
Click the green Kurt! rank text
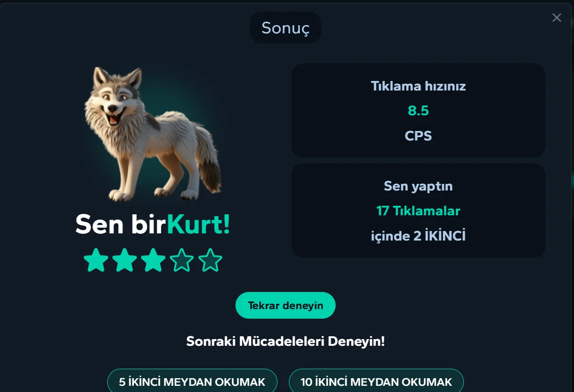(x=198, y=224)
